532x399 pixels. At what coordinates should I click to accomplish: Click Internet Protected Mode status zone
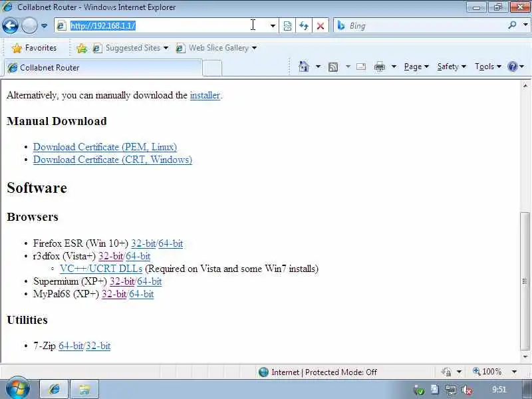point(318,372)
